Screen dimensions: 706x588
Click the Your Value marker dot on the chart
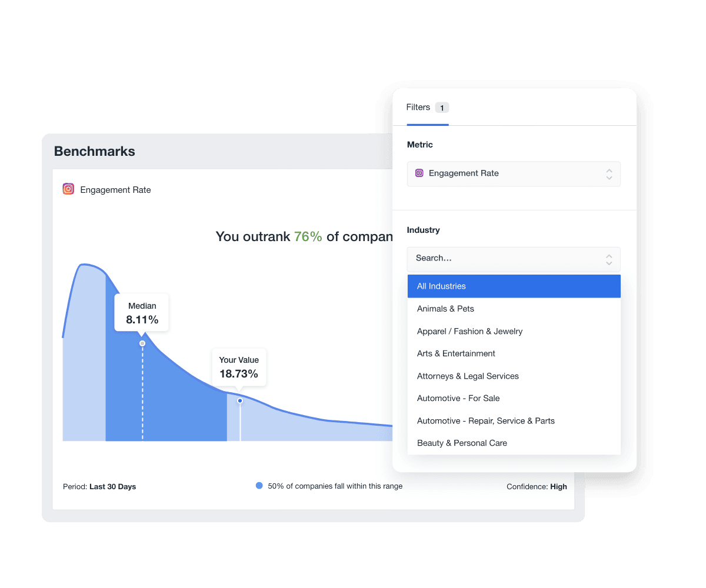coord(239,400)
